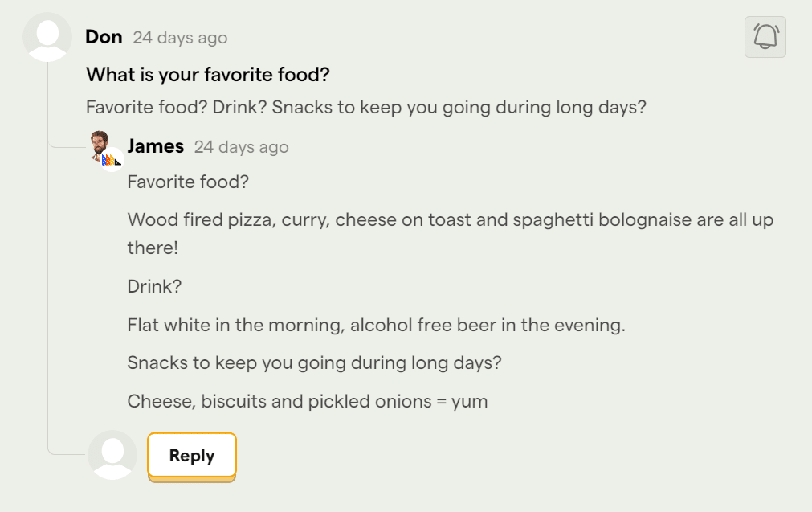Viewport: 812px width, 512px height.
Task: Click the timestamp next to James's name
Action: [x=241, y=147]
